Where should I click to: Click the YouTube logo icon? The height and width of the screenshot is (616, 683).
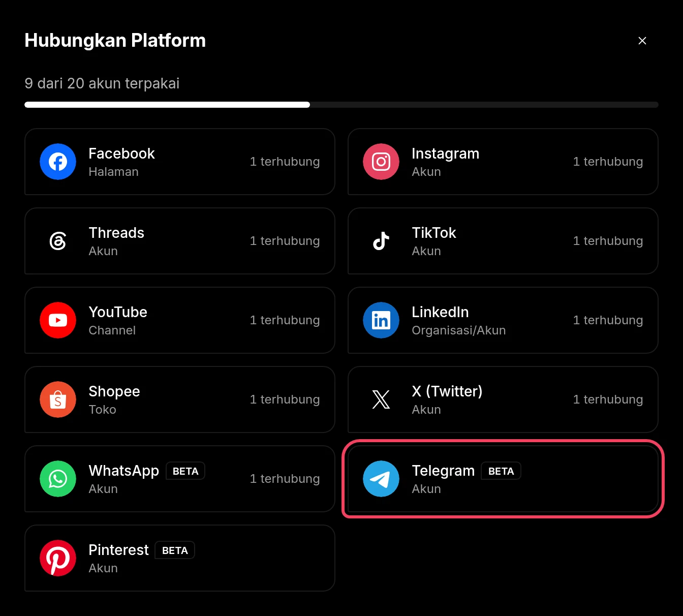[x=58, y=320]
